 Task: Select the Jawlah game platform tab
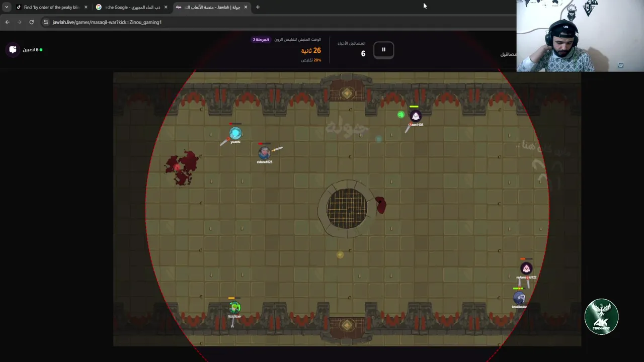(x=212, y=7)
